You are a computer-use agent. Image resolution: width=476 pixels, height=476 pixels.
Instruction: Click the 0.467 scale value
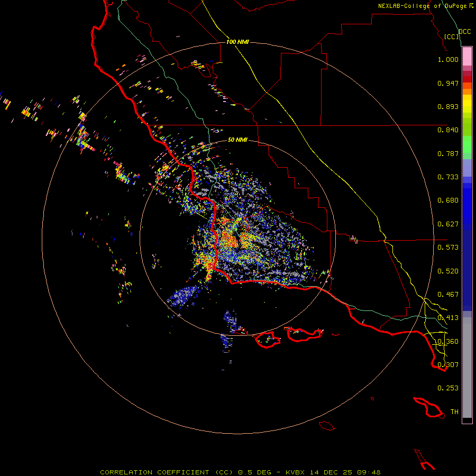coord(448,295)
